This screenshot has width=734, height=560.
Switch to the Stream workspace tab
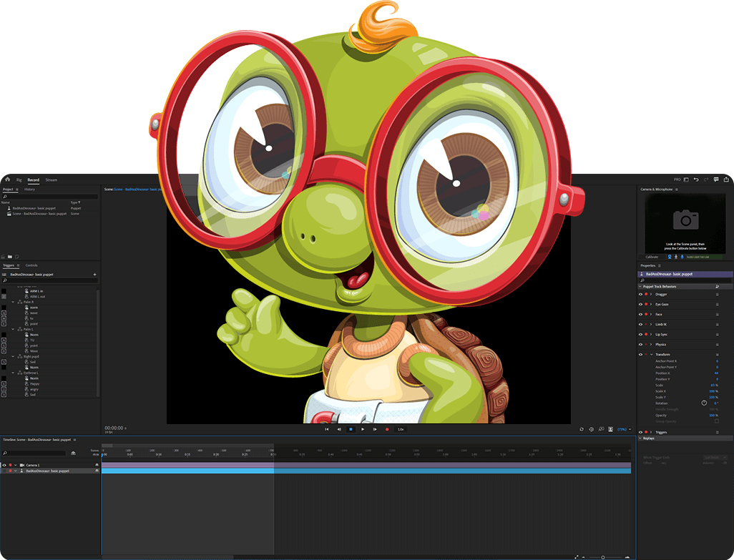[x=53, y=180]
